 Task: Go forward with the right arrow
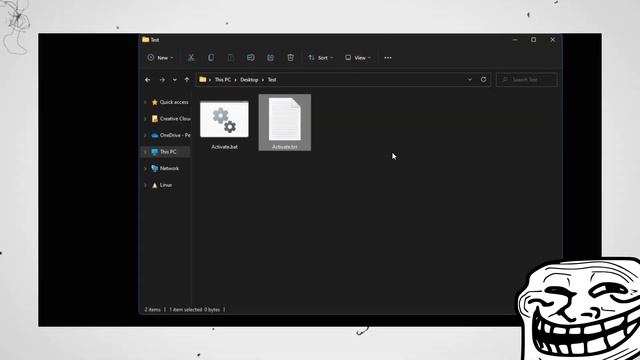162,80
